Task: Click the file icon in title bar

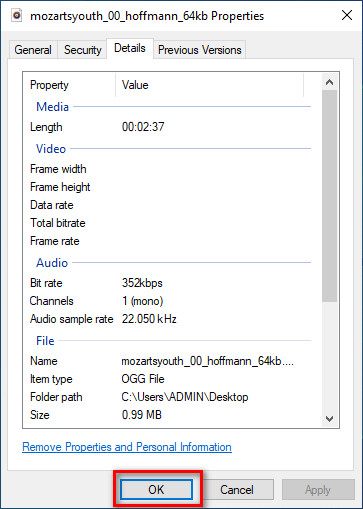Action: pyautogui.click(x=17, y=15)
